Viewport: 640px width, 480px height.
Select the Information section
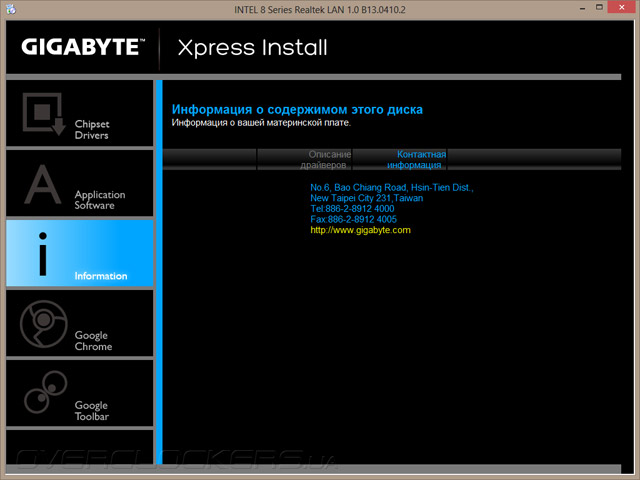[x=80, y=253]
